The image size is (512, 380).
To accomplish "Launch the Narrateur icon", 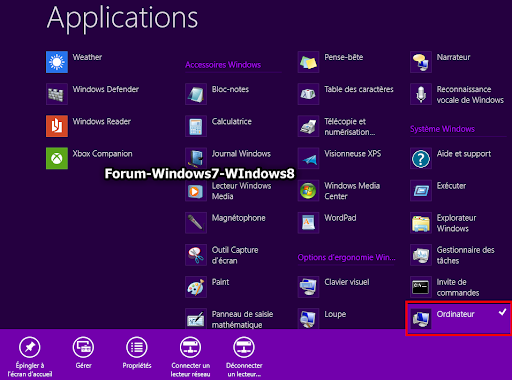I will click(421, 62).
